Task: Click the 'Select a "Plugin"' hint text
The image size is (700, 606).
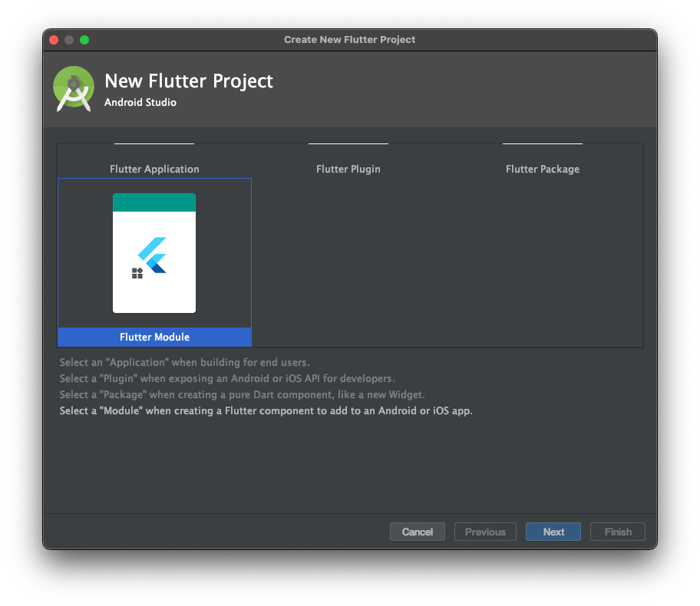Action: 227,378
